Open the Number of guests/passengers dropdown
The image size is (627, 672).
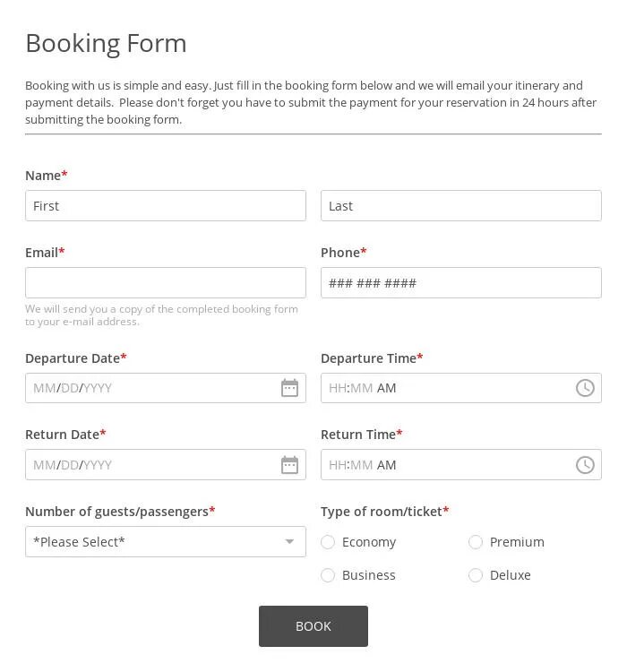[x=152, y=542]
